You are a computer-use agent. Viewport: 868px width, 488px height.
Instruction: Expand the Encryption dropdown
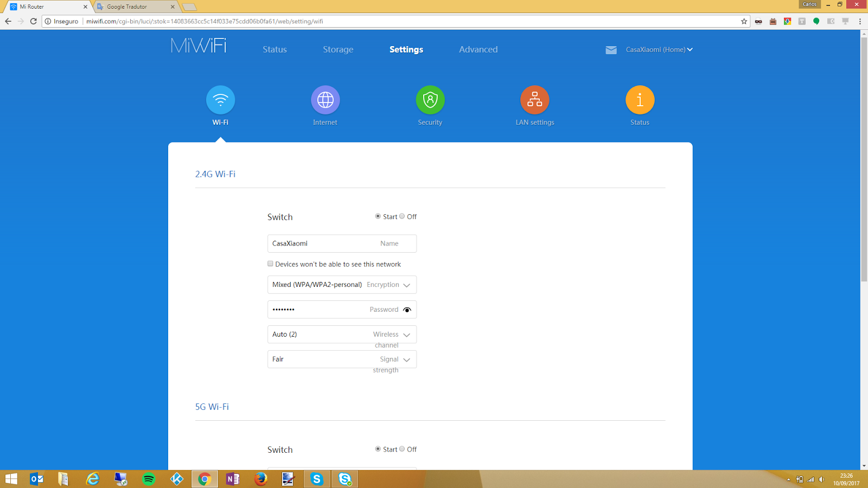coord(342,285)
